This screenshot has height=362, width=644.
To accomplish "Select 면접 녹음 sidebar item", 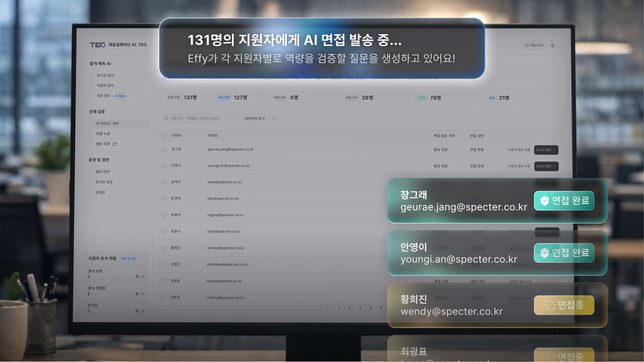I will click(103, 134).
